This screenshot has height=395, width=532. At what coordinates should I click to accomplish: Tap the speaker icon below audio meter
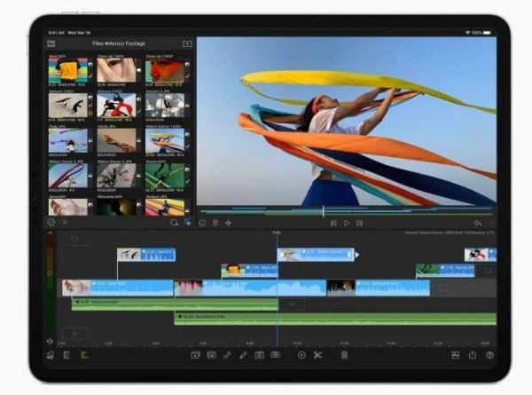tap(50, 341)
